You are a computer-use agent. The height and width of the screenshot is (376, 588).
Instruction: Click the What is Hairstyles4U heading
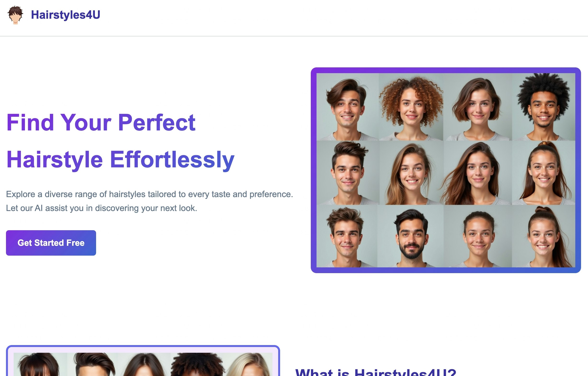pyautogui.click(x=375, y=372)
